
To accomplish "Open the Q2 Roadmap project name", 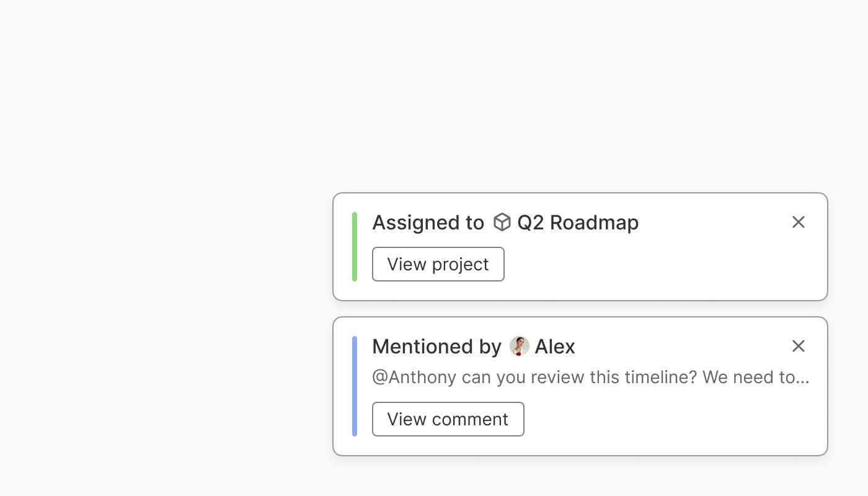I will [x=578, y=223].
